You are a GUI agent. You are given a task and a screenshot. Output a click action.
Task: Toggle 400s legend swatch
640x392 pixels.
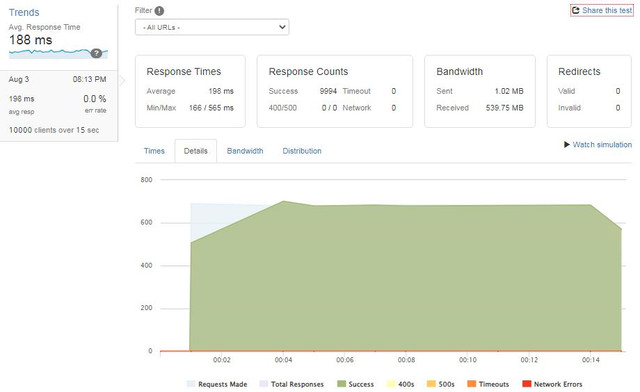[x=391, y=384]
